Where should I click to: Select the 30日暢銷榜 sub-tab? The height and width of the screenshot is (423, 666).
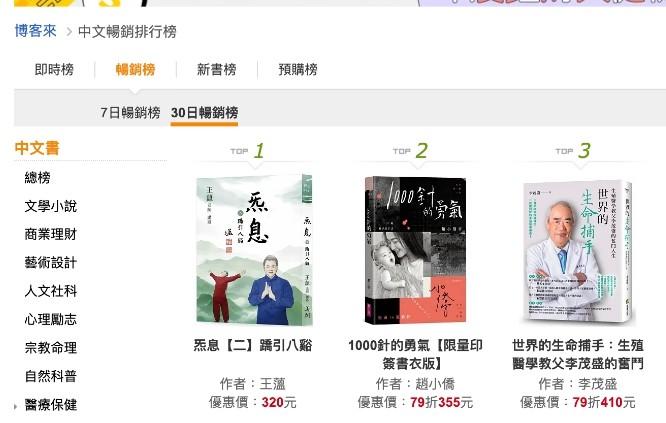(204, 113)
